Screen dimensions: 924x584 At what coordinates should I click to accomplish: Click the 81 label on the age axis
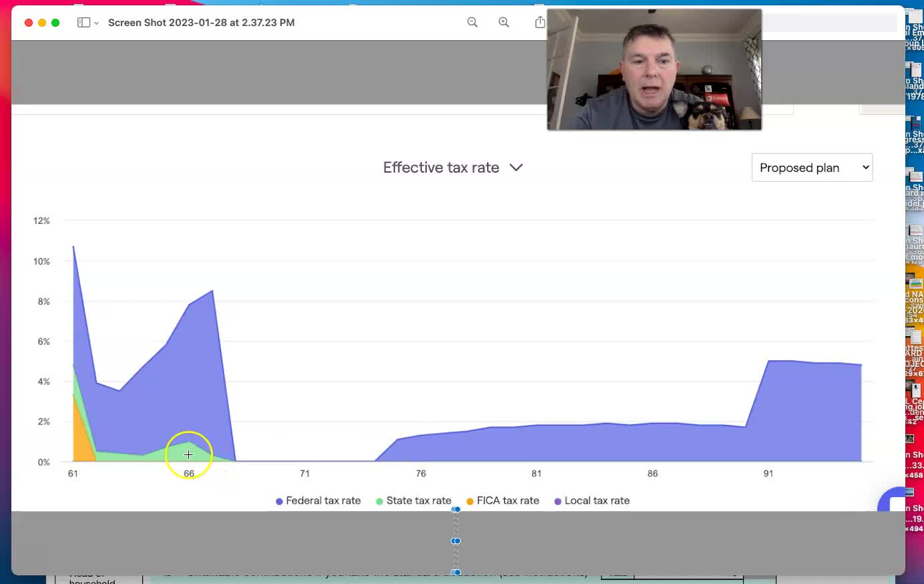click(537, 473)
